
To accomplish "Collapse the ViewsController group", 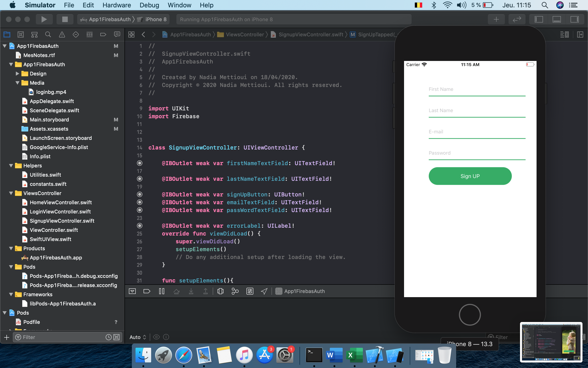I will coord(11,193).
